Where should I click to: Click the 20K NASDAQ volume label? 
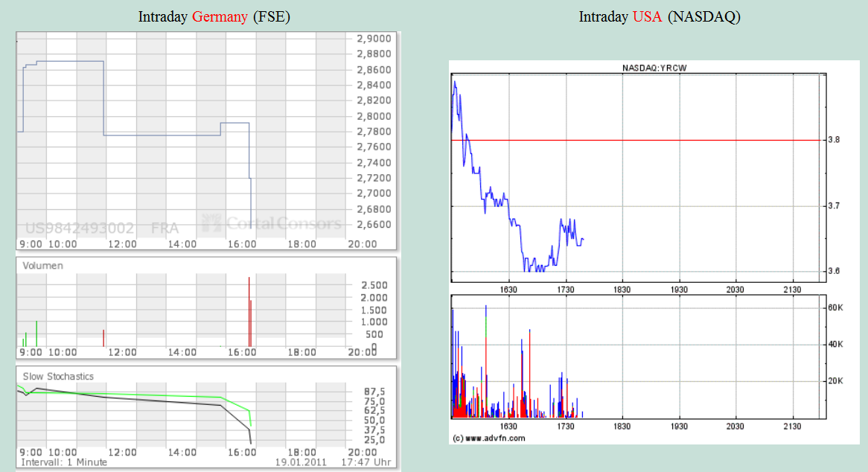[x=835, y=381]
